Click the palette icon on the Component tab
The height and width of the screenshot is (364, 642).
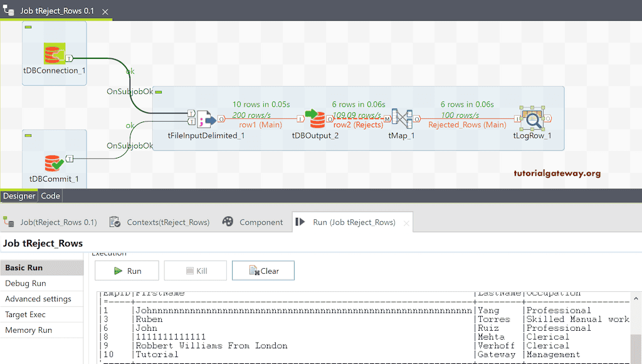[229, 222]
